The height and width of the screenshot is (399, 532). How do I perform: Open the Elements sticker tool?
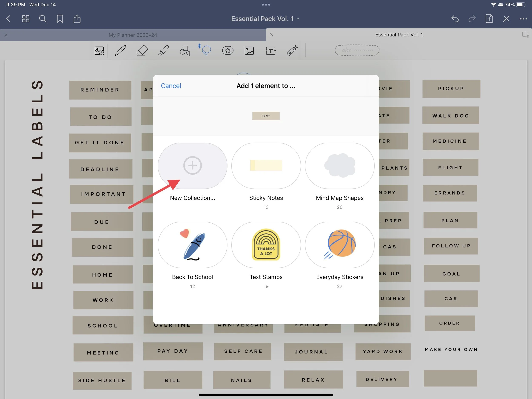coord(227,50)
